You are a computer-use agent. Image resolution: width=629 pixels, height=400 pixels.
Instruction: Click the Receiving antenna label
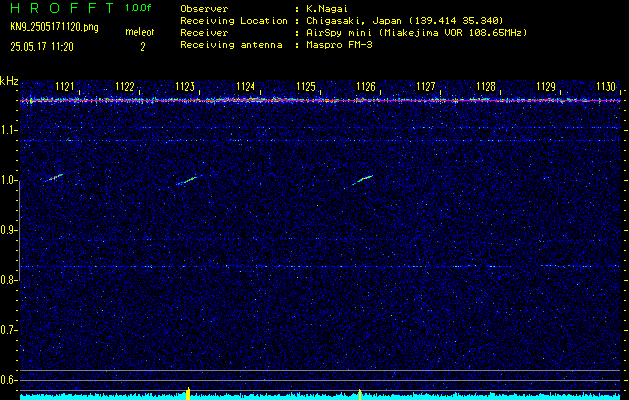(x=231, y=45)
